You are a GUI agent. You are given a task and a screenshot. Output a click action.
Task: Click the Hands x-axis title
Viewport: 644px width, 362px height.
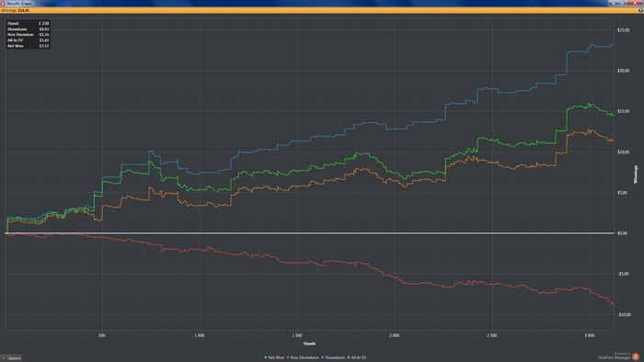click(309, 344)
